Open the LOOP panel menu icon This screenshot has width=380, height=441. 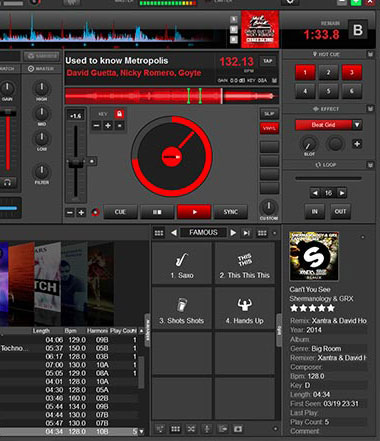(370, 165)
